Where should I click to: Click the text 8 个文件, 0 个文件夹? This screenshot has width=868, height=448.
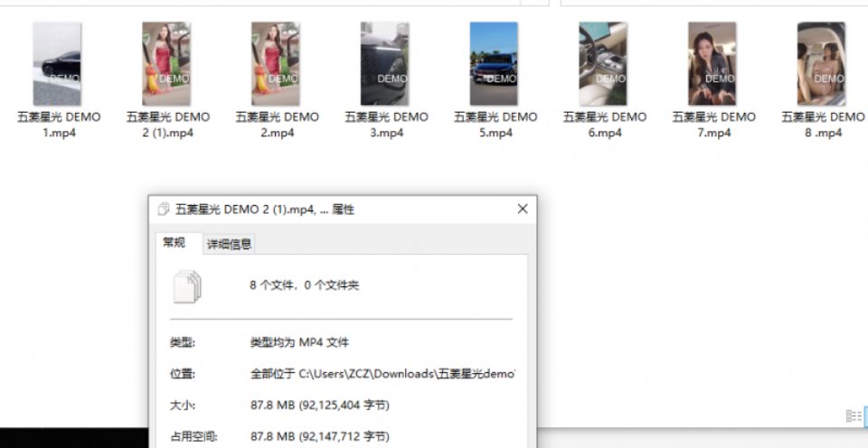(305, 285)
